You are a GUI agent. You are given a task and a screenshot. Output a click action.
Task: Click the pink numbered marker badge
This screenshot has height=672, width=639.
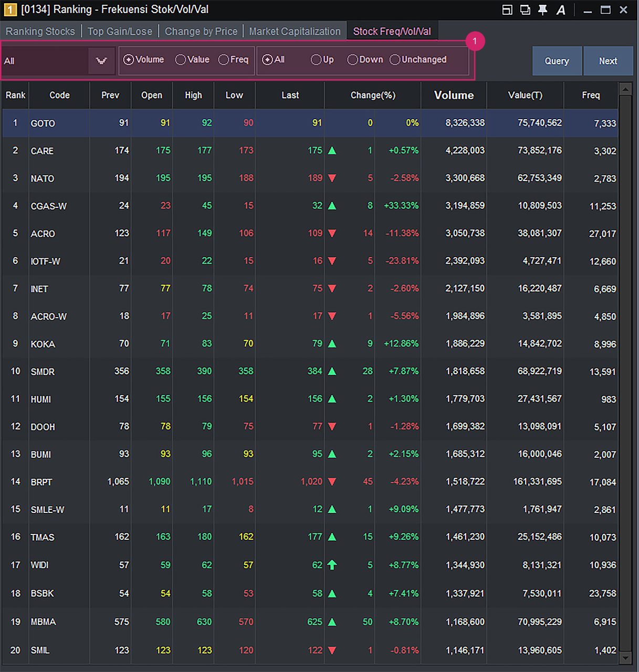(x=475, y=41)
